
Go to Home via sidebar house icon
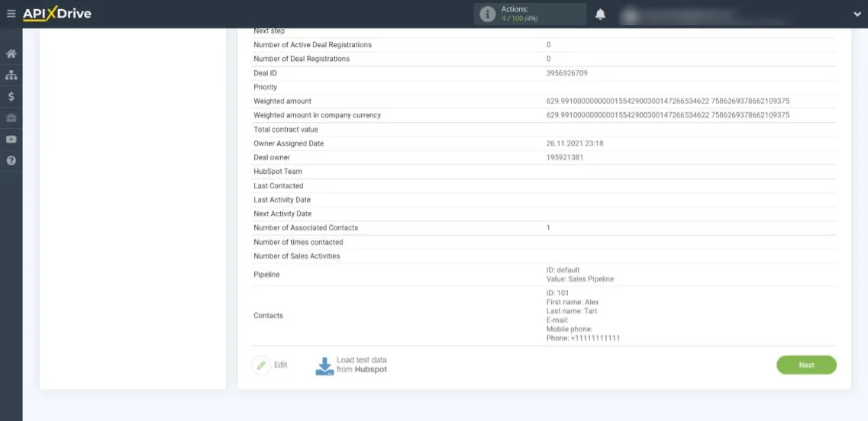(x=11, y=54)
